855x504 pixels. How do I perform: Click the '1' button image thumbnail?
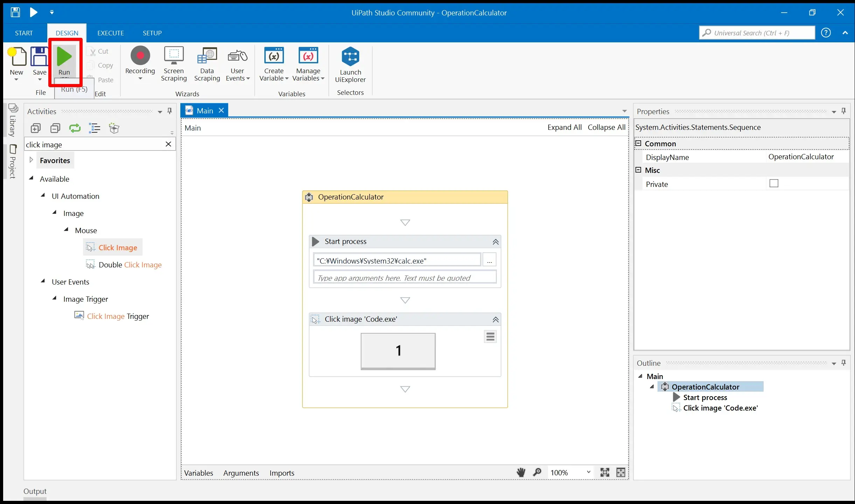[398, 351]
